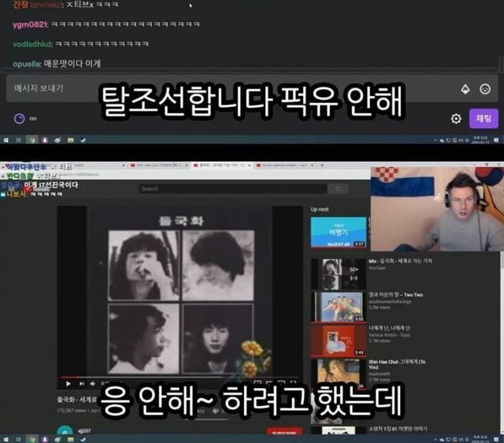Click the YouTube search box
Viewport: 504px width, 443px height.
coord(232,189)
